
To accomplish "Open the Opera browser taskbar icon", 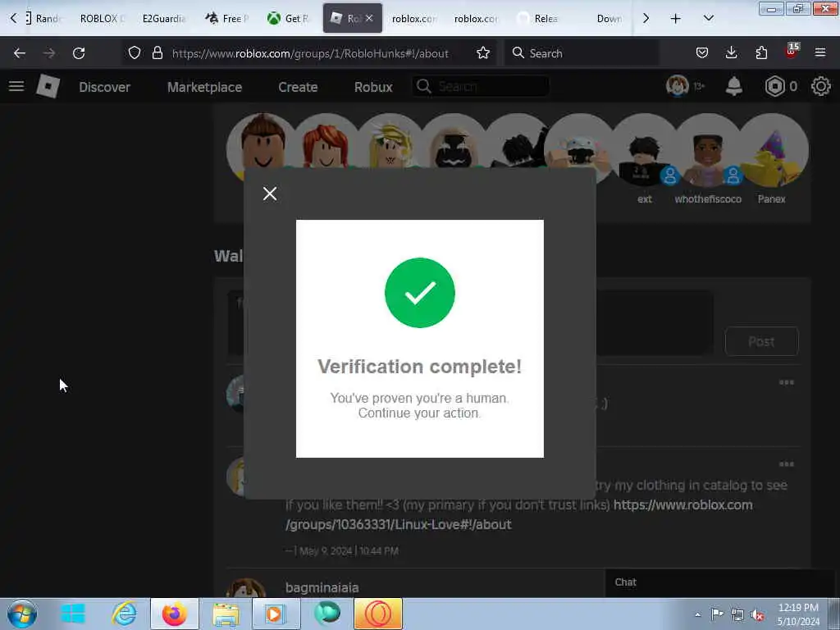I will [377, 614].
